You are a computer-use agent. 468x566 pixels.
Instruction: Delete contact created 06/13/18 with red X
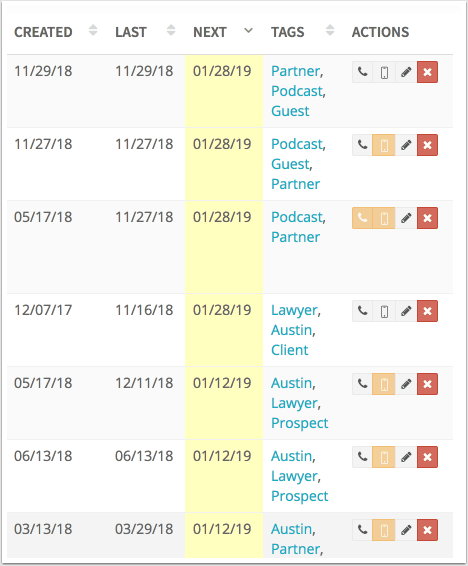(428, 457)
